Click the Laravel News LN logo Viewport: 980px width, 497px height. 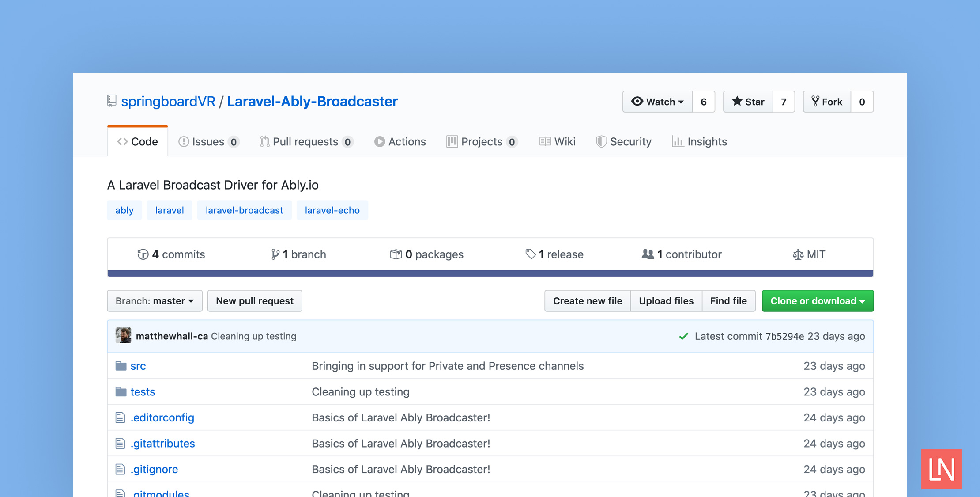coord(942,469)
